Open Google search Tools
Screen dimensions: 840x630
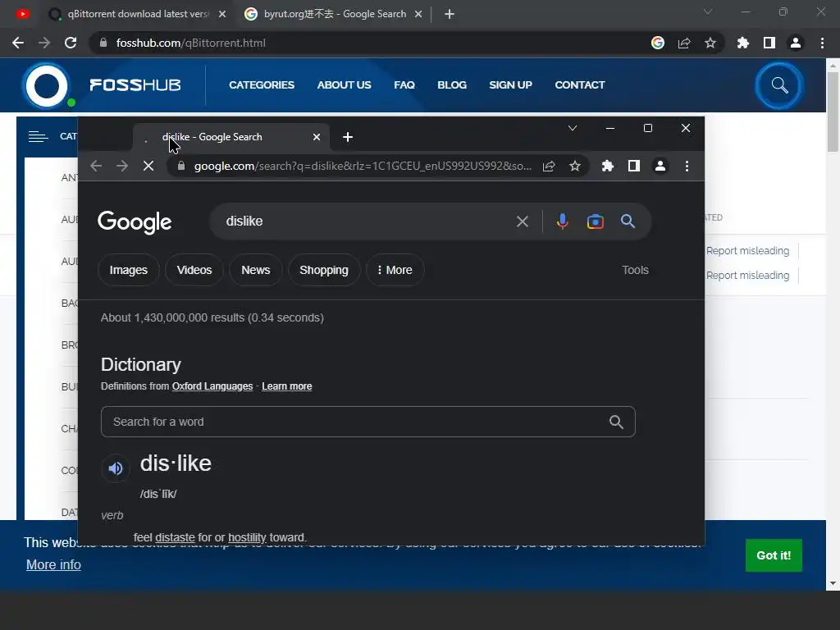click(x=635, y=270)
